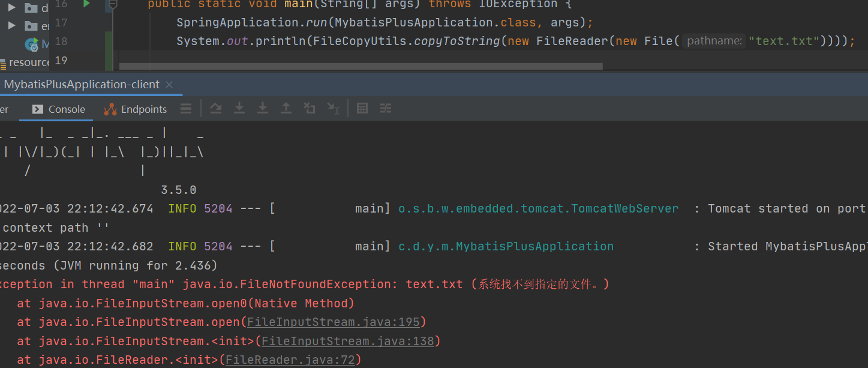Click the Up the Stack Trace arrow icon

click(x=286, y=108)
